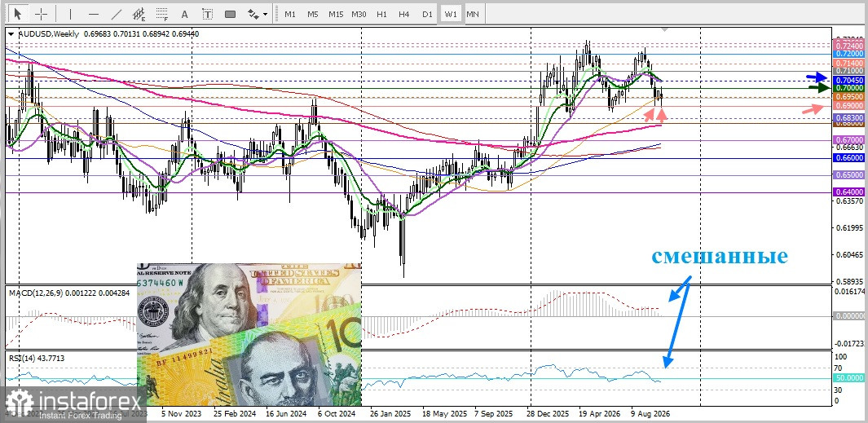The height and width of the screenshot is (423, 868).
Task: Click the 0.70000 price level label
Action: coord(848,88)
